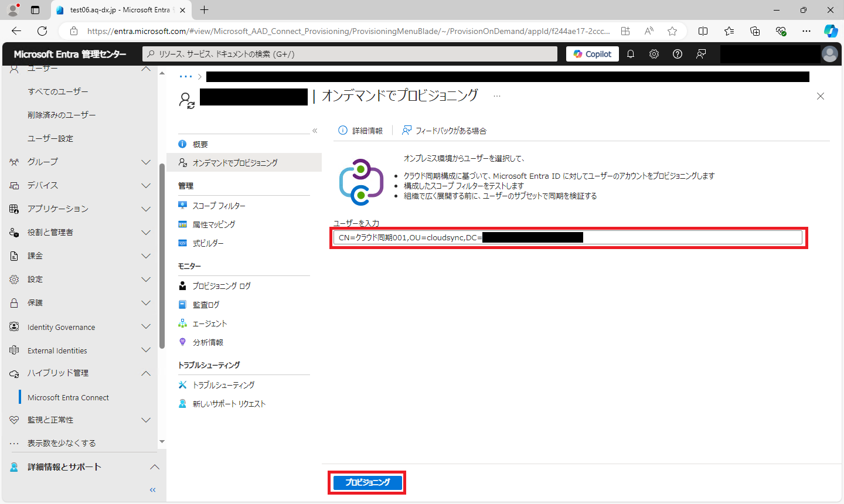Expand 監視と正常性 section chevron
The height and width of the screenshot is (504, 844).
146,420
